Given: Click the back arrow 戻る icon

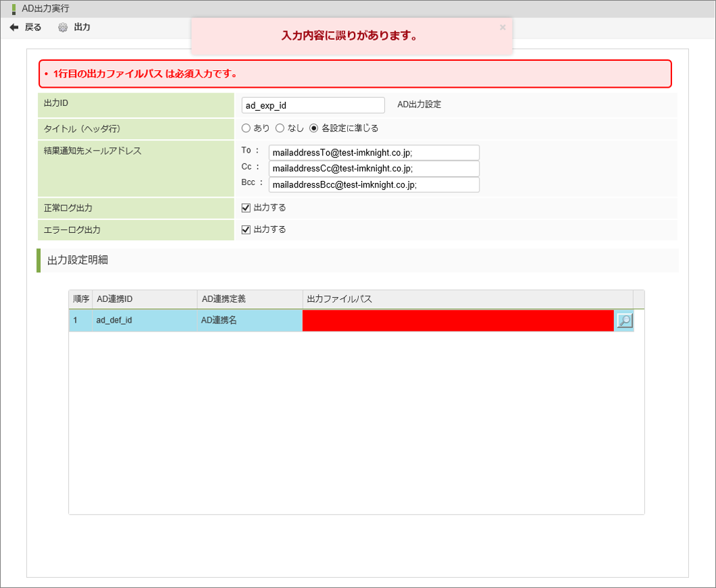Looking at the screenshot, I should (14, 28).
